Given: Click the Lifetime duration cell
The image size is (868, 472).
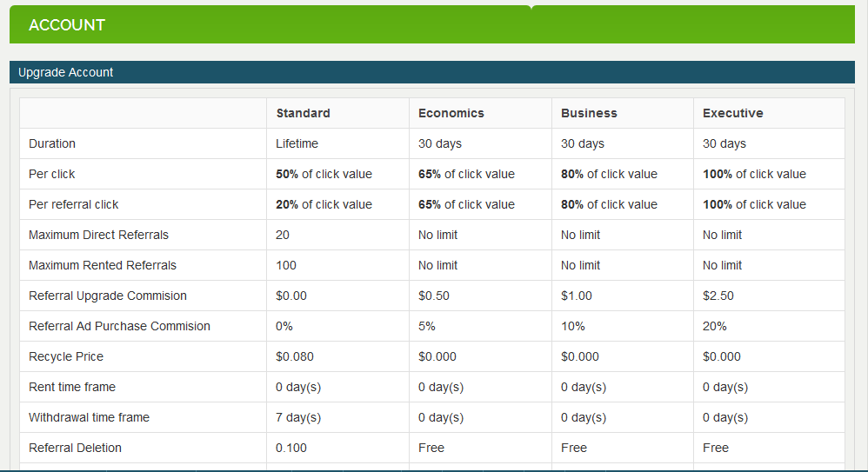Looking at the screenshot, I should [x=297, y=143].
